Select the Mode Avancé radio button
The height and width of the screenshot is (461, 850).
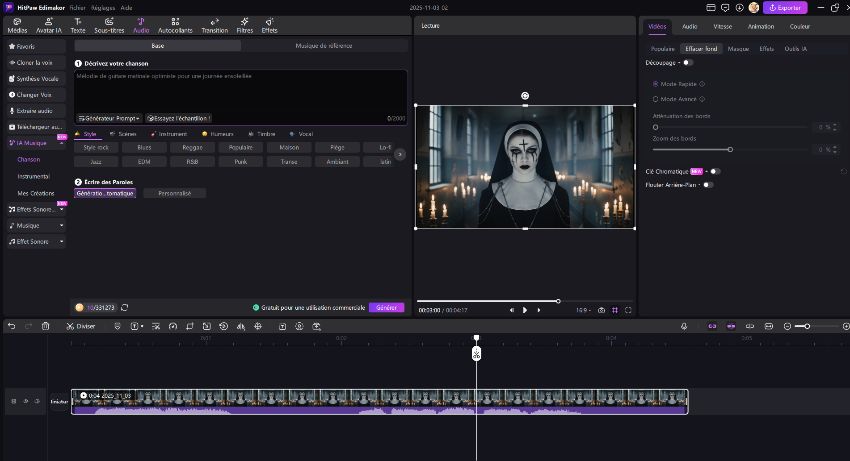656,99
